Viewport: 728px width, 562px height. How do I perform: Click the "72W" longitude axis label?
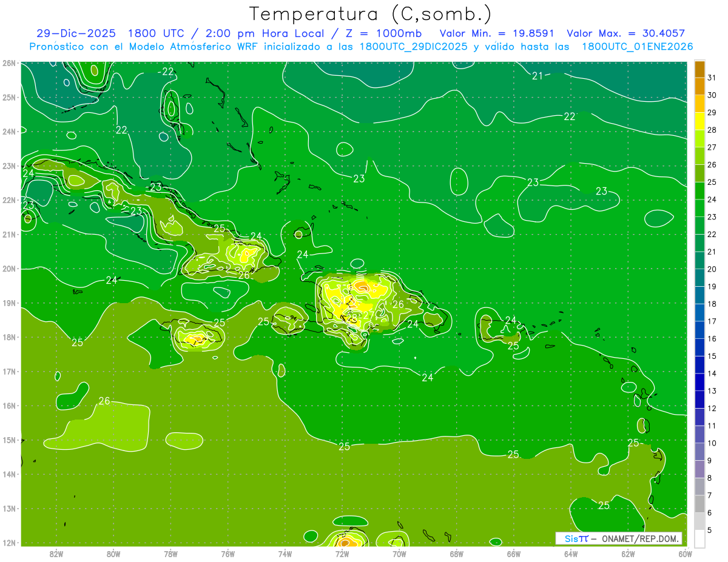click(342, 554)
